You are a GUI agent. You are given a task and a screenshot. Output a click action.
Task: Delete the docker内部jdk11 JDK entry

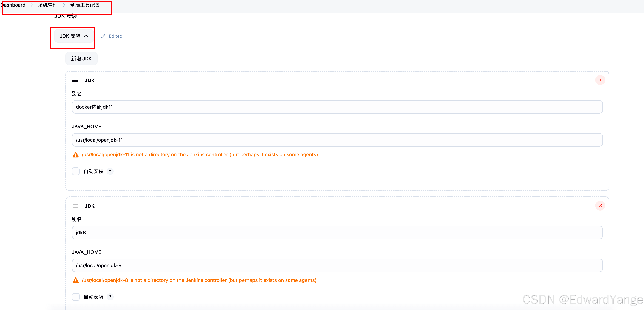point(600,80)
